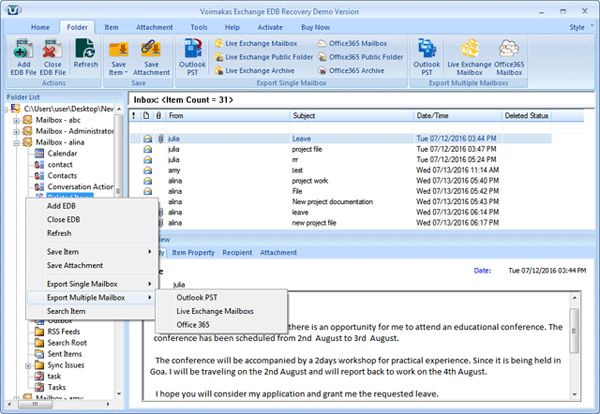The width and height of the screenshot is (600, 414).
Task: Click the Add EDB File ribbon icon
Action: click(21, 53)
